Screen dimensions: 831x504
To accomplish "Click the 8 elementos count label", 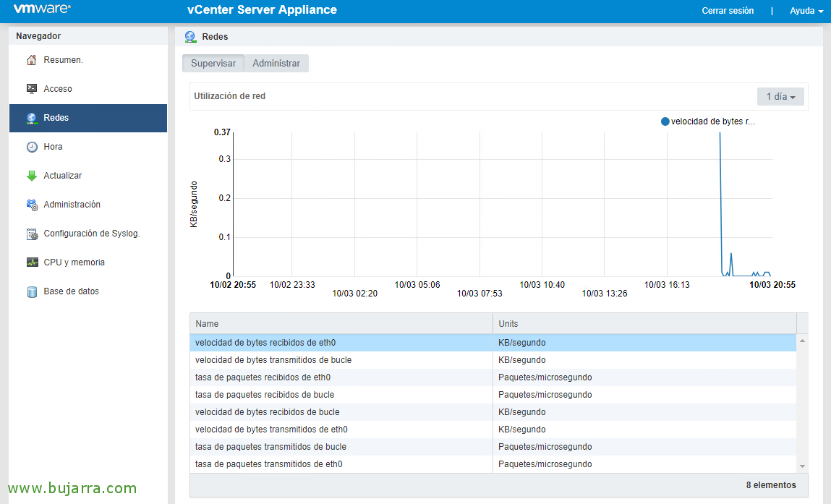I will click(x=771, y=485).
